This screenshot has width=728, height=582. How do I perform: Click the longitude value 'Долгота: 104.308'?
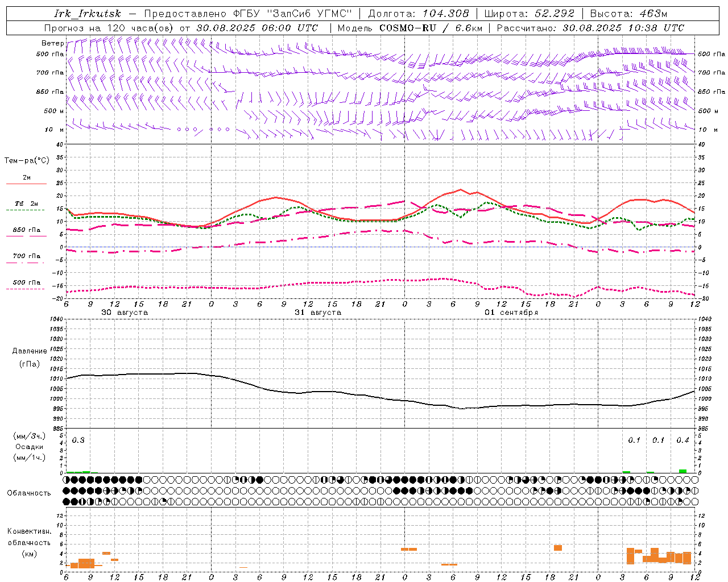tap(419, 14)
